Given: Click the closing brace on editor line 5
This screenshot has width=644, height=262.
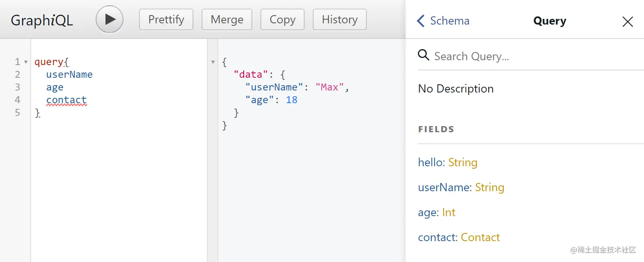Looking at the screenshot, I should click(37, 113).
